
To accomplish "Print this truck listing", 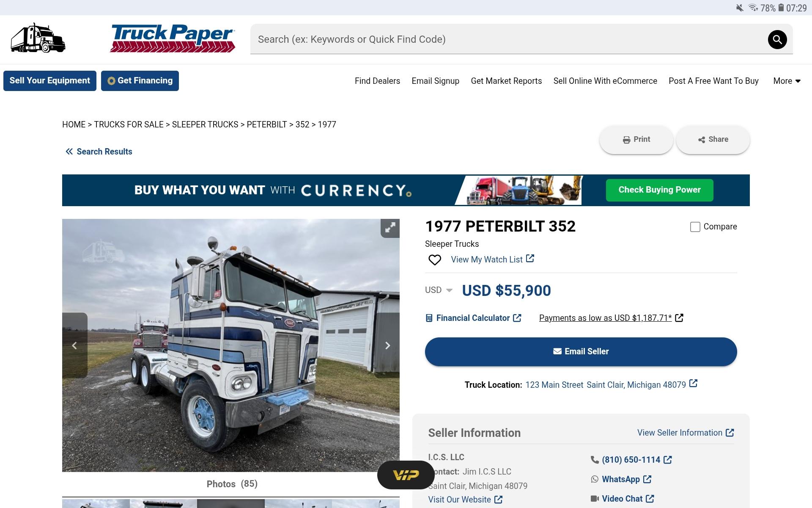I will (636, 140).
